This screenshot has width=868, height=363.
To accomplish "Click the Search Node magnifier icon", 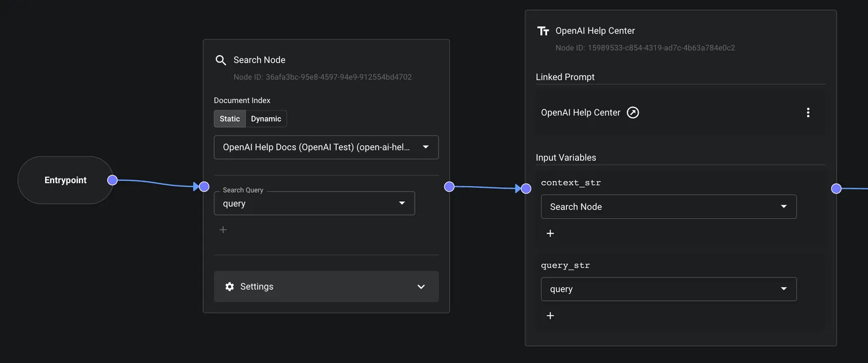I will (221, 60).
